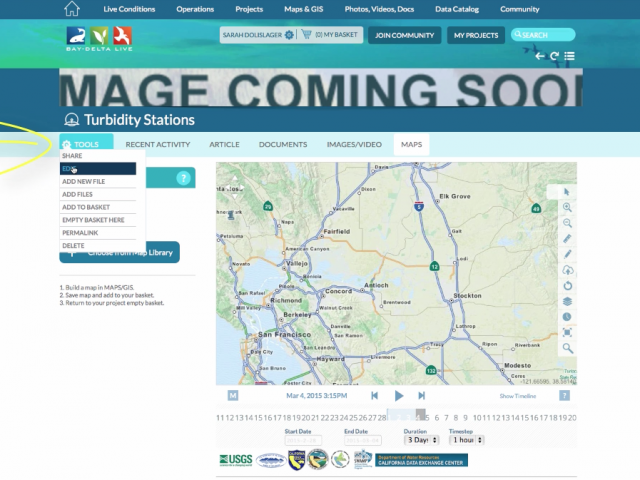Screen dimensions: 640x480
Task: Click the California Data Exchange Center banner
Action: coord(421,460)
